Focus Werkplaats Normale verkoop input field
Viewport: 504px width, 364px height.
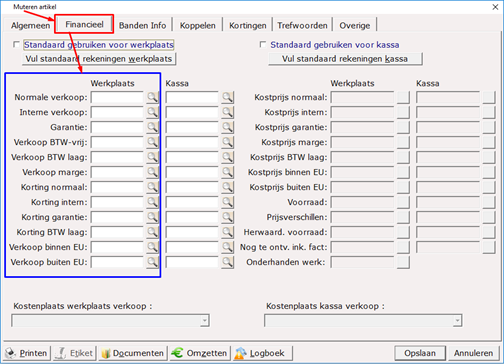[117, 97]
